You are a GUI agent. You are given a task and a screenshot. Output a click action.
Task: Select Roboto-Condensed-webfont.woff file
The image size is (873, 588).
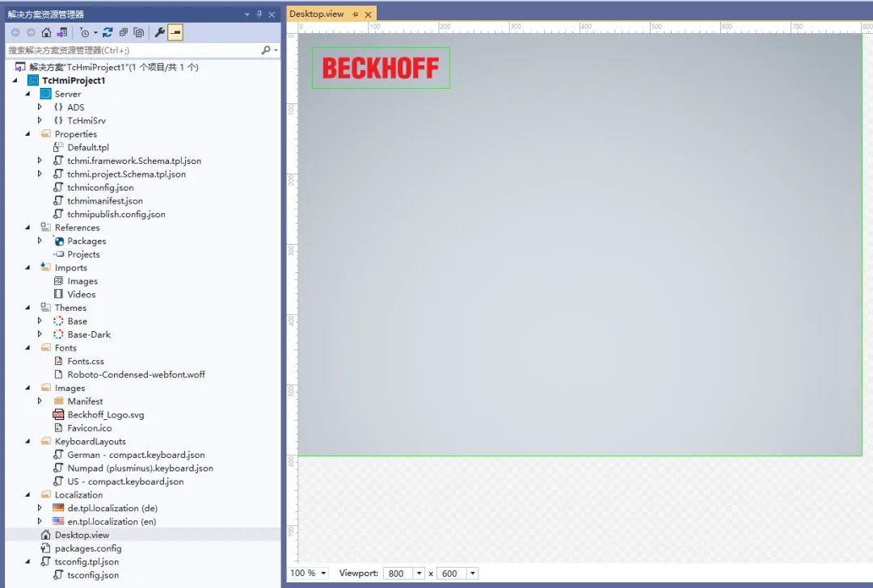click(x=136, y=375)
